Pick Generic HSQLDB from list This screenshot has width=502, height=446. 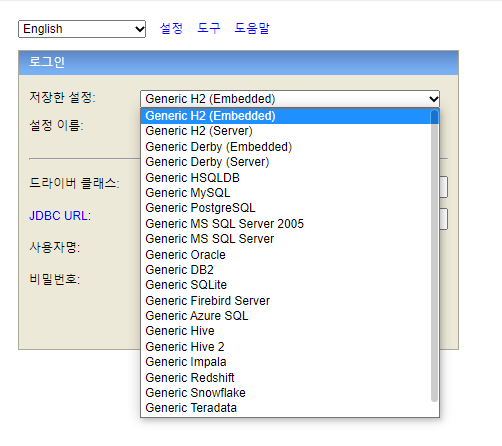pos(286,178)
